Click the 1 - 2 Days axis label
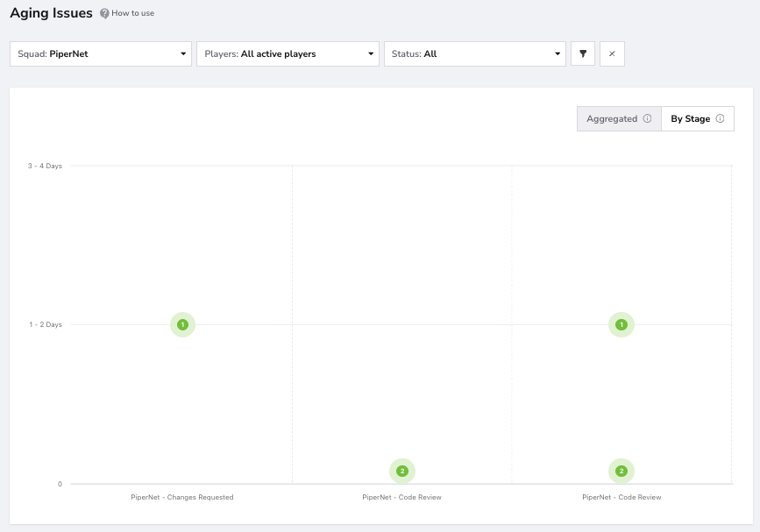This screenshot has width=760, height=532. (x=46, y=324)
